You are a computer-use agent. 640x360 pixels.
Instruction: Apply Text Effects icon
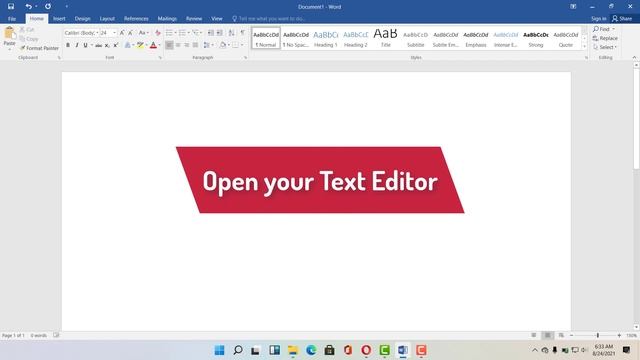click(x=128, y=45)
